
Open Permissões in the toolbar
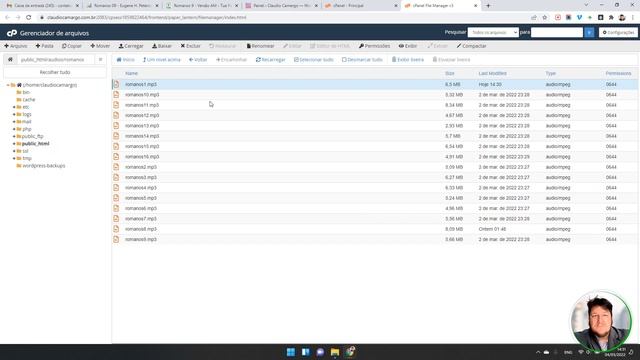click(375, 46)
